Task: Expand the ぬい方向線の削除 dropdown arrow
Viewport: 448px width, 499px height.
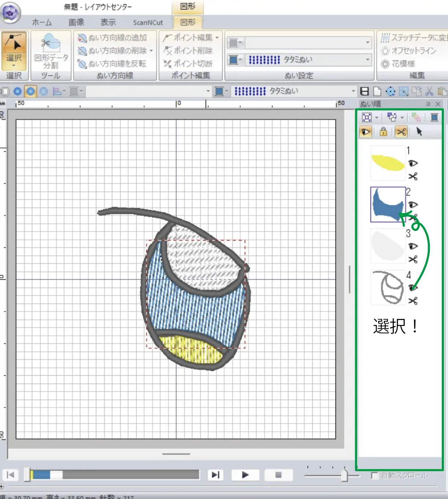Action: (151, 51)
